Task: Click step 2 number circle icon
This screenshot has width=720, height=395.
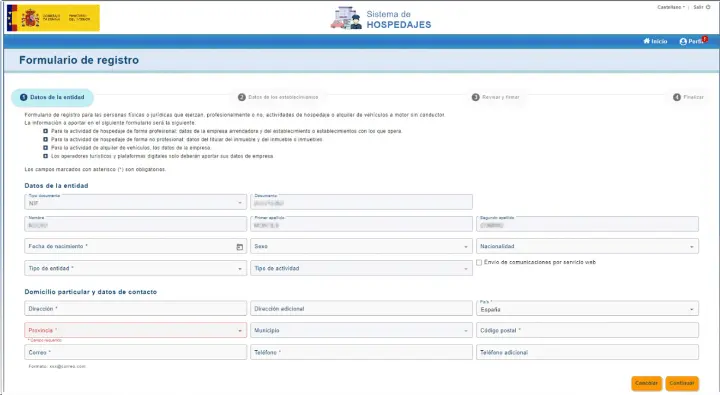Action: point(242,97)
